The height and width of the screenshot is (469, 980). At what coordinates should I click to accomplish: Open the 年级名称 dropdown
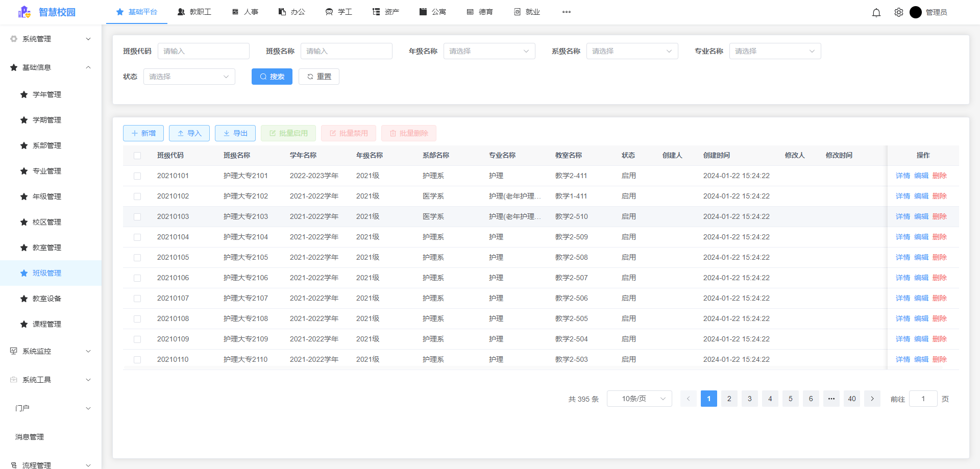point(488,51)
